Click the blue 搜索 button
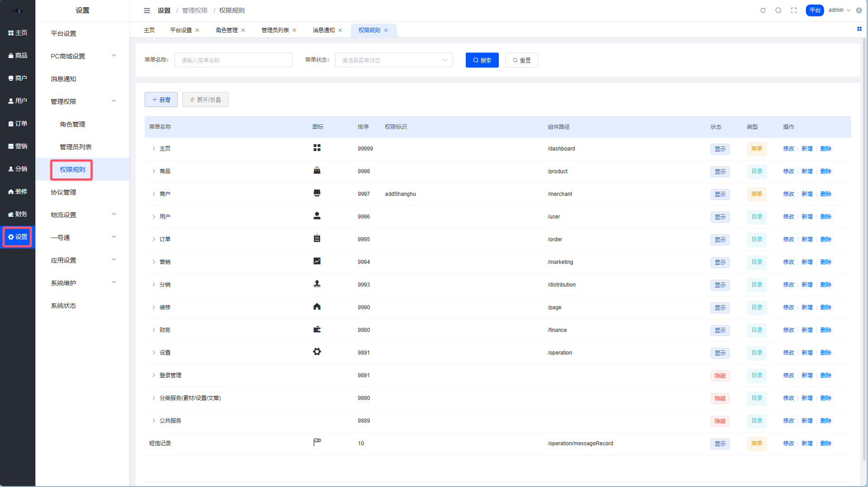Viewport: 868px width, 487px height. point(482,60)
